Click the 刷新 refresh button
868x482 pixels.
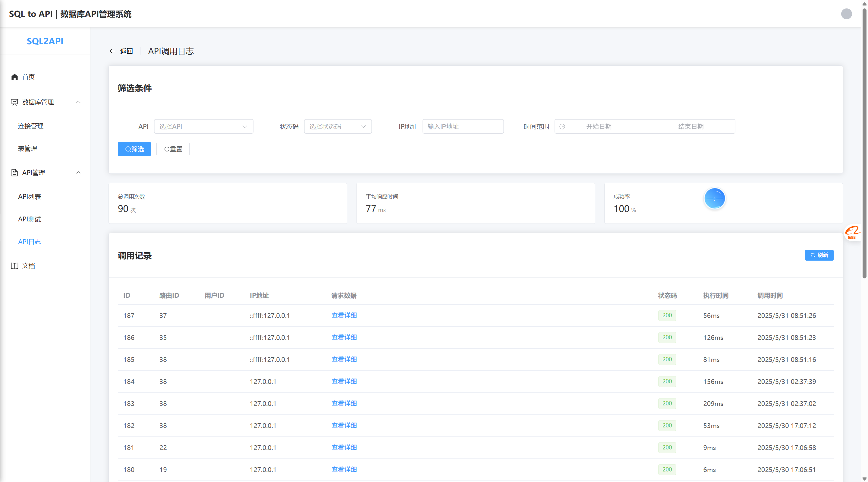819,255
